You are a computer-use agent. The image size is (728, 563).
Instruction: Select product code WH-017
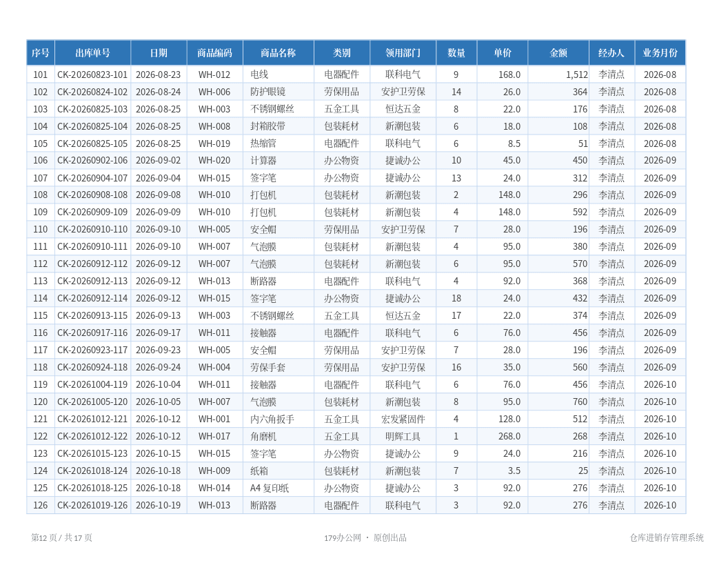(214, 436)
